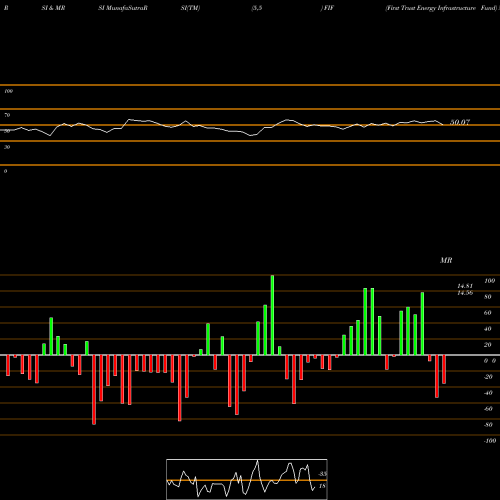Click the 'SI(TM)' header label
500x500 pixels.
[x=190, y=8]
